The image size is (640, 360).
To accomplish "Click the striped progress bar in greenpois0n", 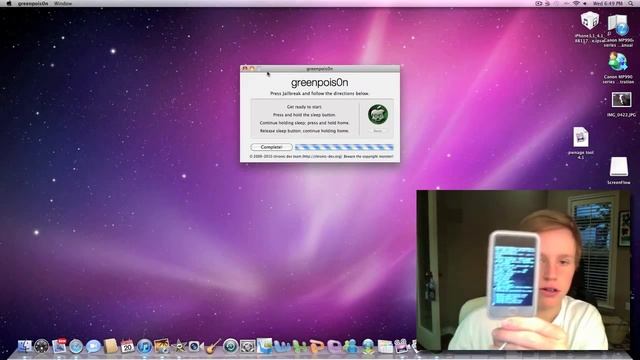I will click(344, 147).
